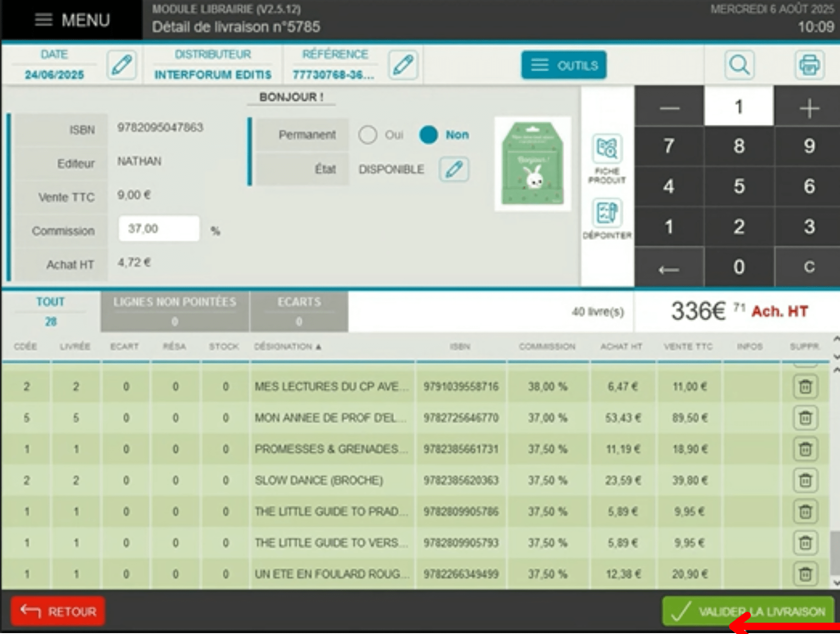
Task: Delete the SLOW DANCE (BROCHE) row
Action: pyautogui.click(x=805, y=480)
